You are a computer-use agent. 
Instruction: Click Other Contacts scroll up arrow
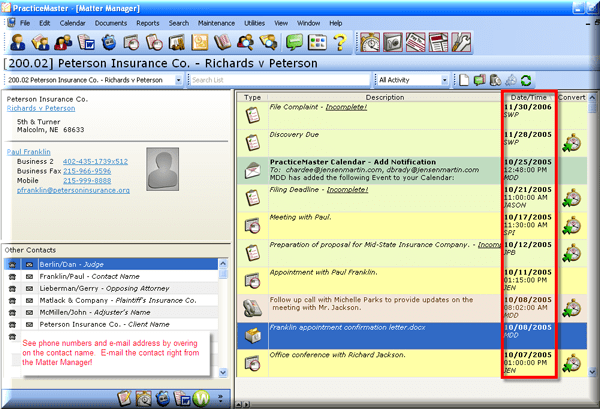pos(223,263)
